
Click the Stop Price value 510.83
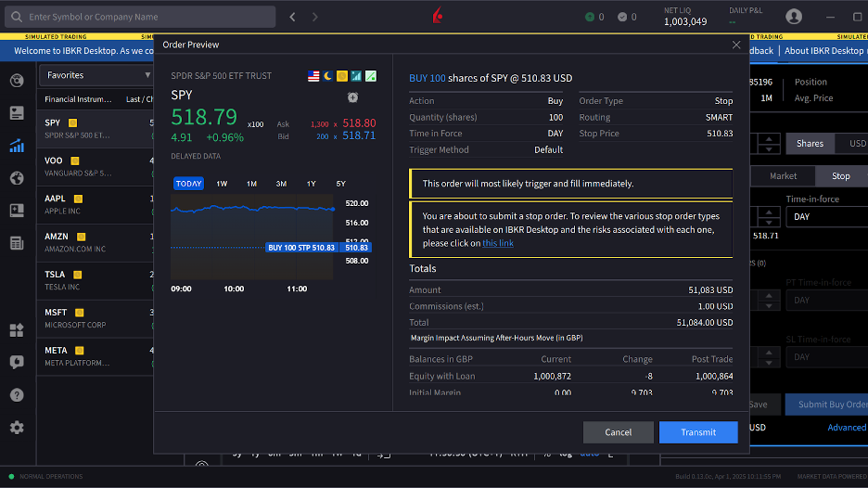coord(720,134)
